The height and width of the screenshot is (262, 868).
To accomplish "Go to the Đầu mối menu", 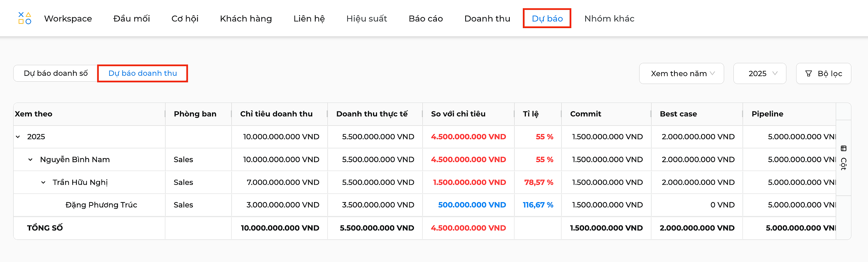I will [132, 19].
